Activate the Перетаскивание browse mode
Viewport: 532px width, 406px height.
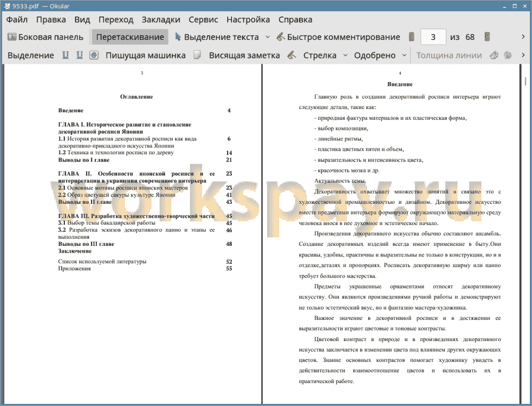coord(130,37)
